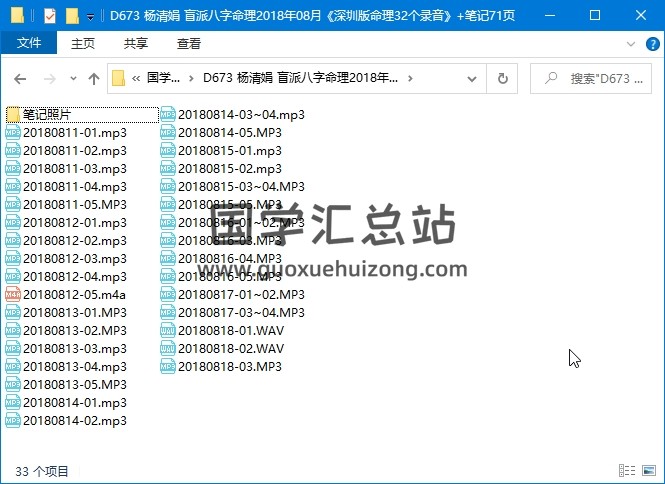Click the Properties quick access icon
The height and width of the screenshot is (484, 665).
click(x=51, y=16)
